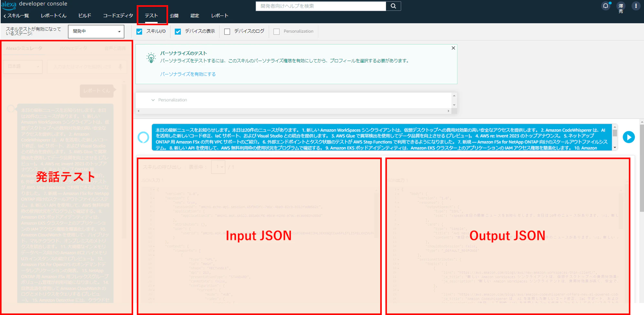Screen dimensions: 644x315
Task: Focus the developer help search field
Action: tap(321, 6)
